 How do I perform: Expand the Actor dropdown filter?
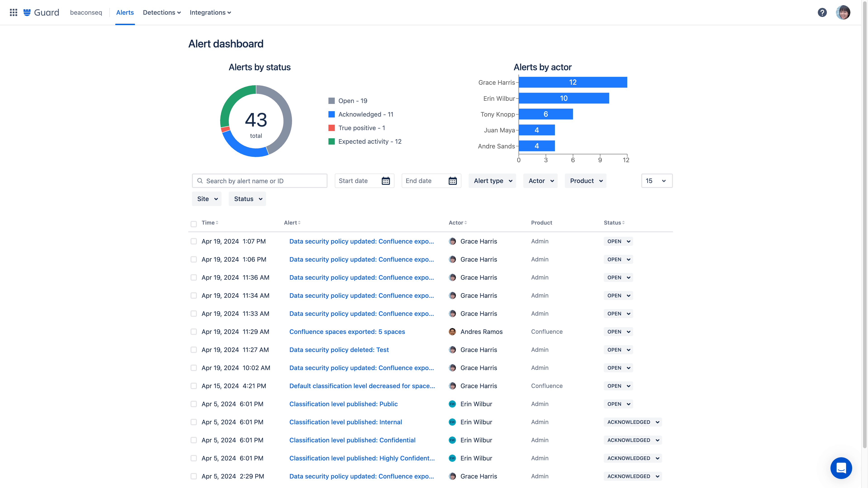pyautogui.click(x=540, y=181)
